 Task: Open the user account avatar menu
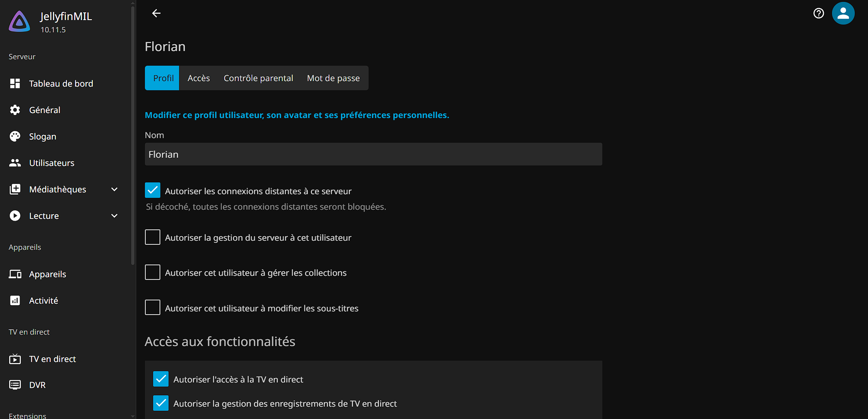[x=843, y=13]
